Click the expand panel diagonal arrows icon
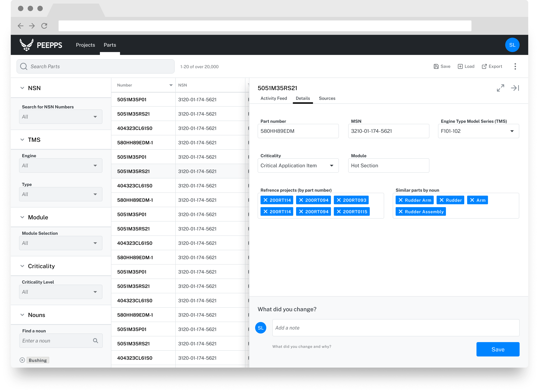The height and width of the screenshot is (392, 539). tap(500, 88)
